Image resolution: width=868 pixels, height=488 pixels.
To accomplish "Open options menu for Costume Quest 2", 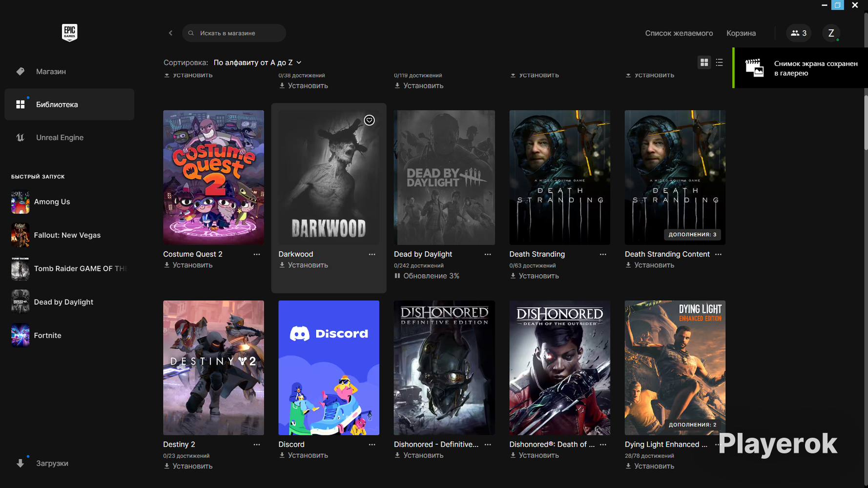I will tap(257, 254).
